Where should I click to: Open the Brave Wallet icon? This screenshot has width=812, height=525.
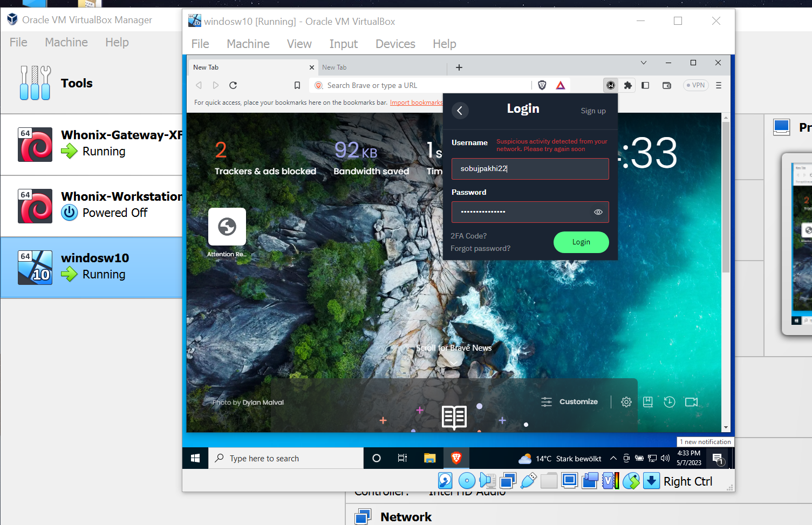pos(667,85)
